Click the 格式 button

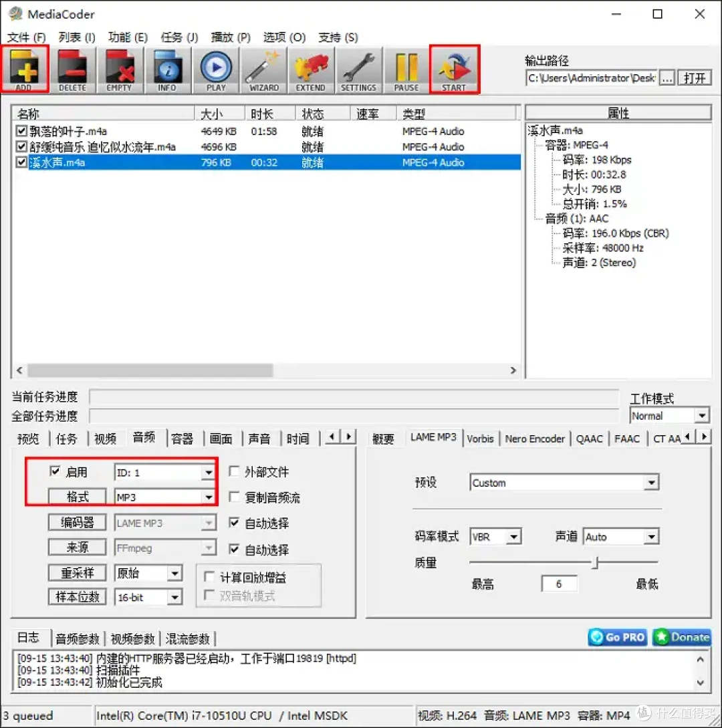pos(78,497)
